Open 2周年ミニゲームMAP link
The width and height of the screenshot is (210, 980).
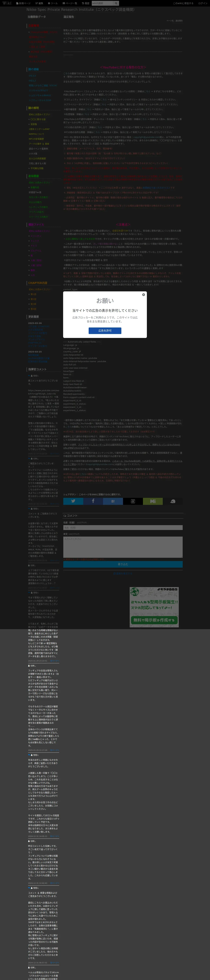coord(39,129)
